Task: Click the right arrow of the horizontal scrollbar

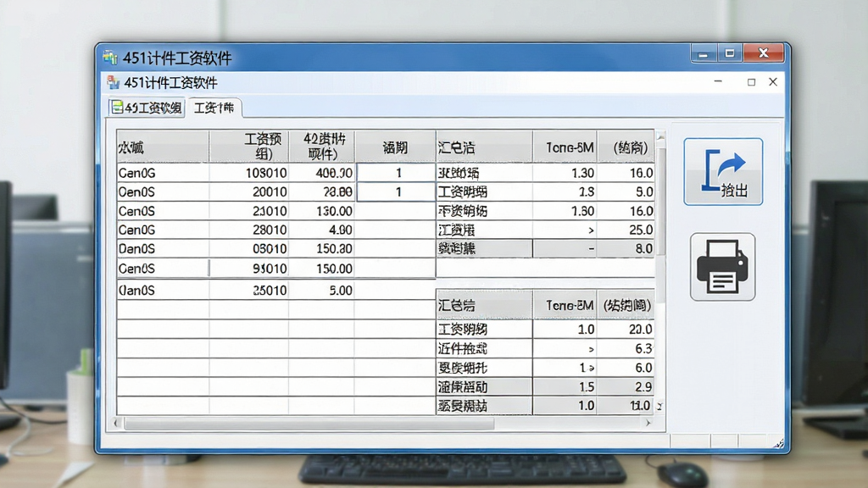Action: pos(648,424)
